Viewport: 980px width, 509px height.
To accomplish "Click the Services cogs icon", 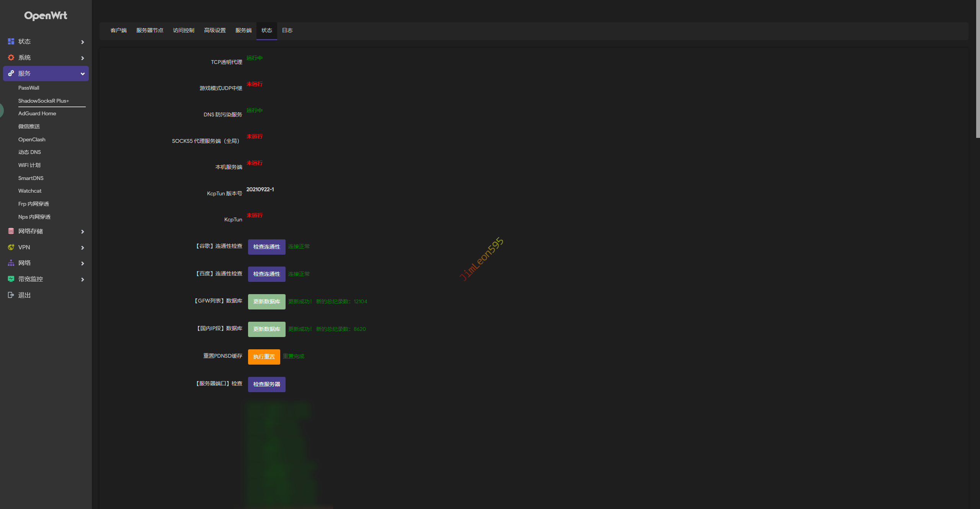I will pos(11,73).
